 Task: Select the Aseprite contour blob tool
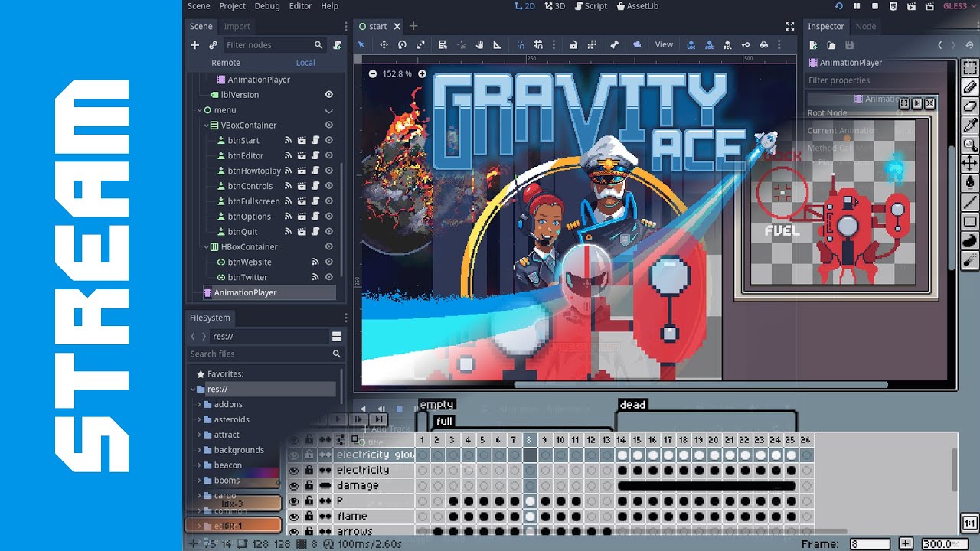pyautogui.click(x=969, y=241)
